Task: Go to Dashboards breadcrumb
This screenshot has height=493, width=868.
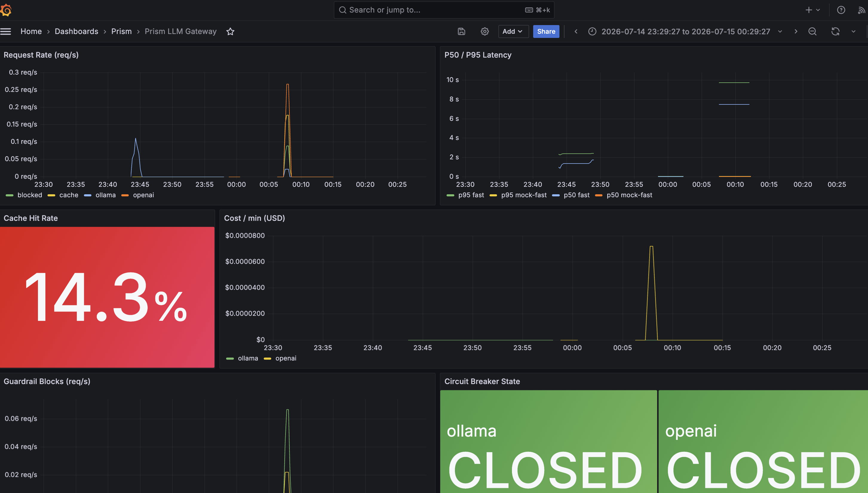Action: click(76, 32)
